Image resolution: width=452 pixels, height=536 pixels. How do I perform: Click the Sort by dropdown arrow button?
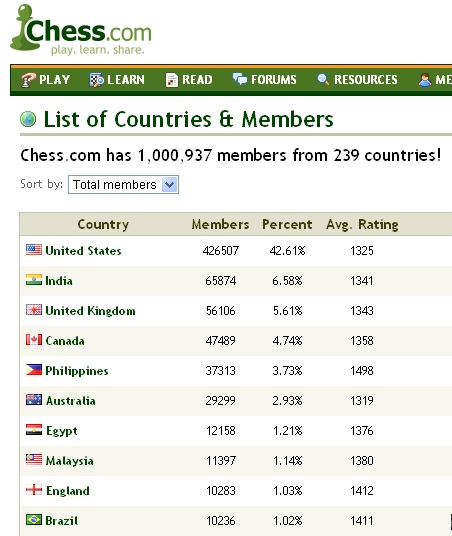coord(170,185)
